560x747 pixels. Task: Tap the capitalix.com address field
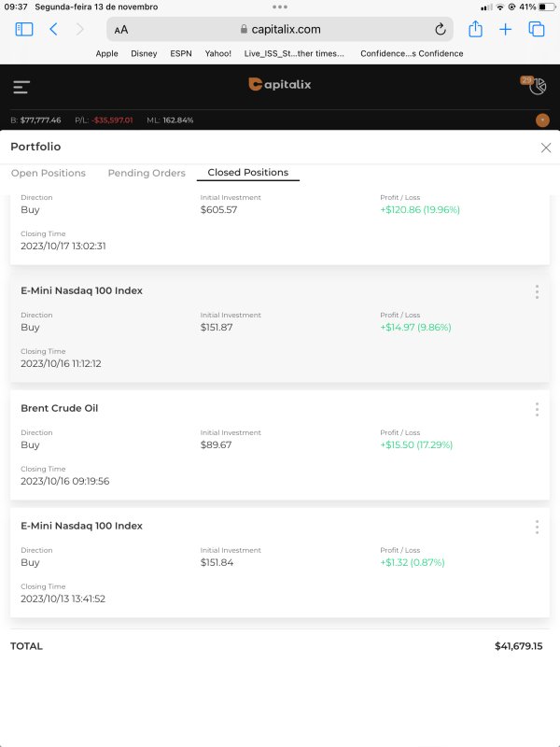point(280,29)
